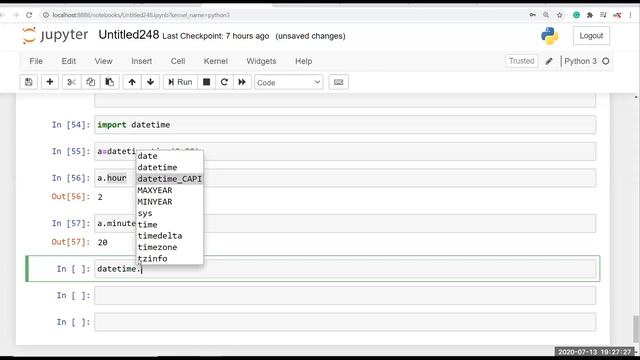Click the last empty code cell
The image size is (640, 360).
pos(345,322)
